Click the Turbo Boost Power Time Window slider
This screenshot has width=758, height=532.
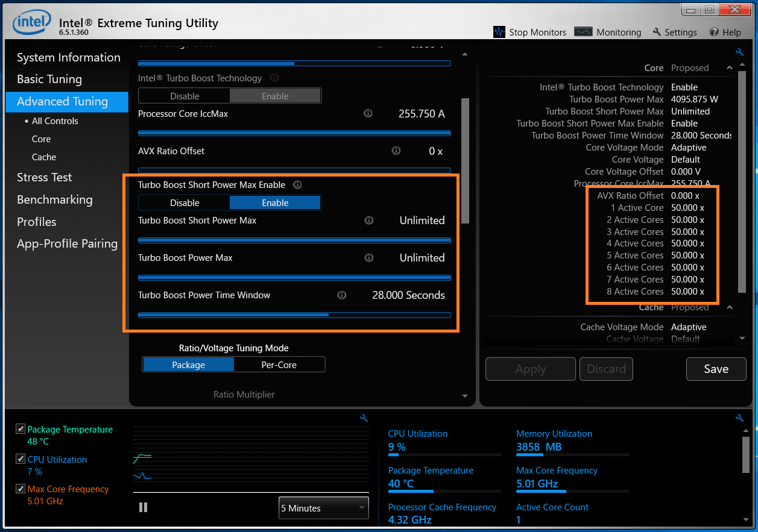pyautogui.click(x=294, y=315)
